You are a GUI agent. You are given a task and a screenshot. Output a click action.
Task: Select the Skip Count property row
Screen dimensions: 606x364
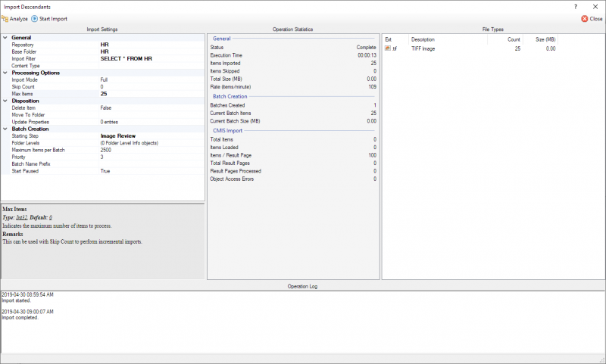(103, 87)
